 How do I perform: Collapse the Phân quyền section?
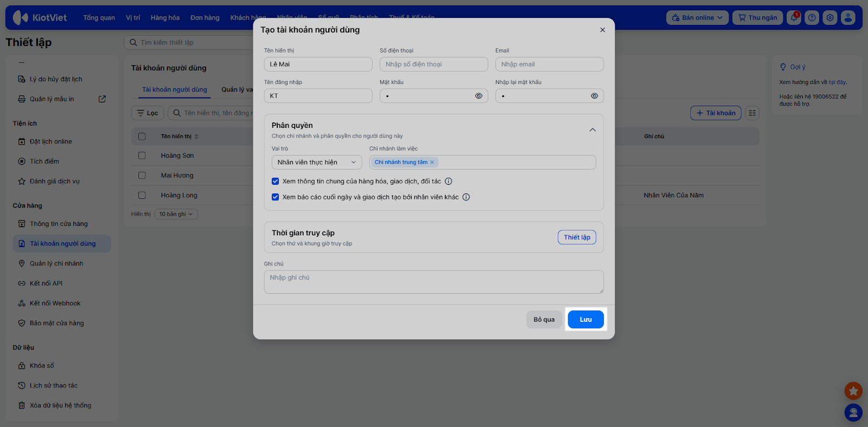592,130
